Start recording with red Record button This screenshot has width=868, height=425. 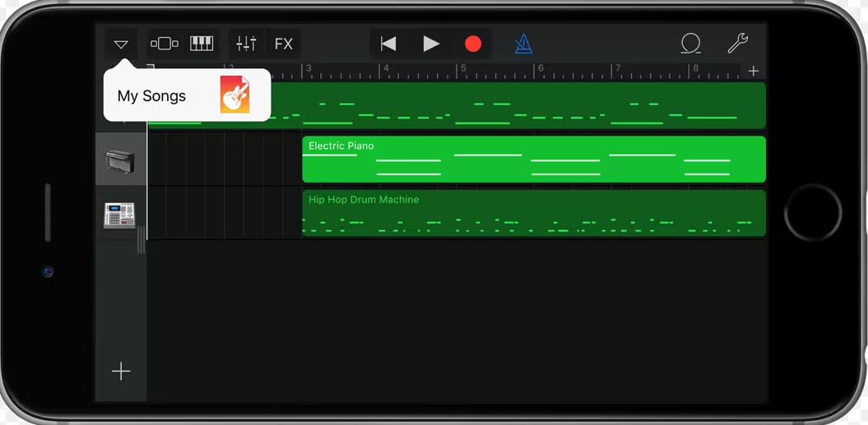(473, 44)
